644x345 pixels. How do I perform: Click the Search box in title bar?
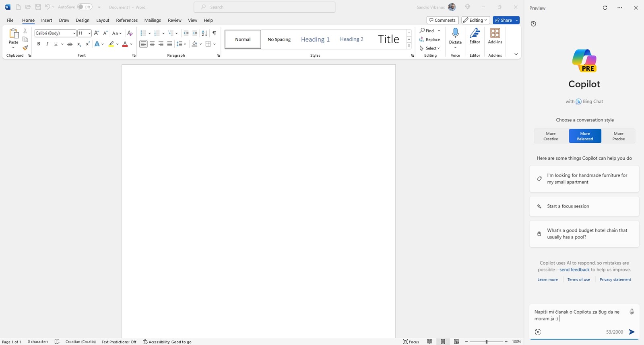264,7
